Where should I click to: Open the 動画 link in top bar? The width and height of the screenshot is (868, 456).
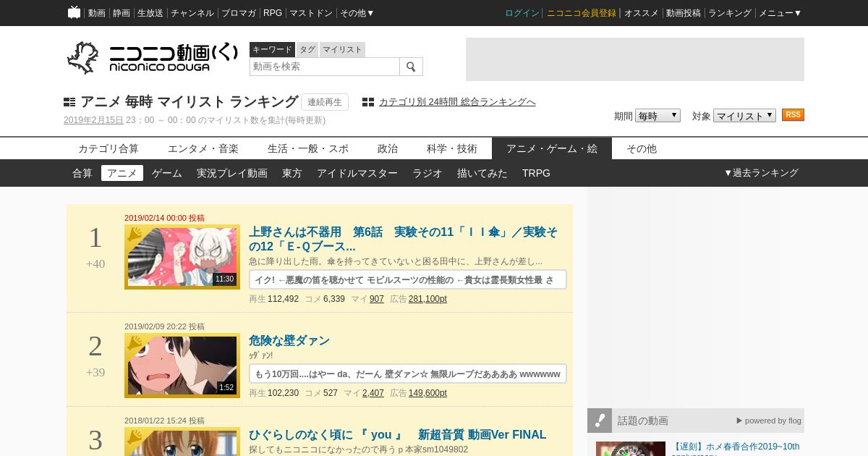97,13
